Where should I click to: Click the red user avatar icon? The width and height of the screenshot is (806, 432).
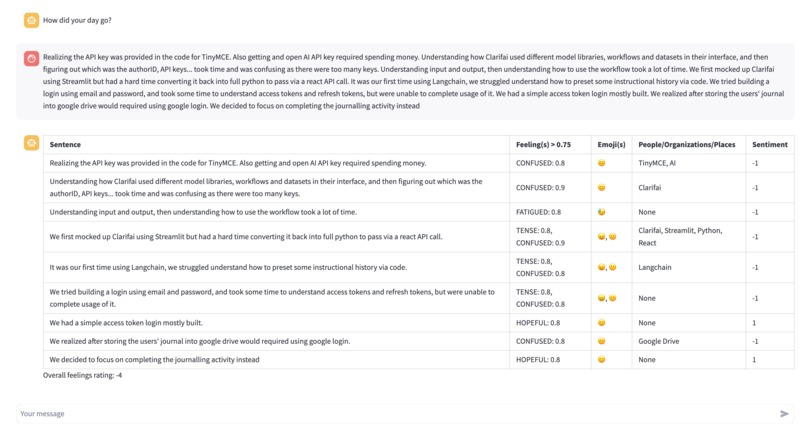(31, 58)
